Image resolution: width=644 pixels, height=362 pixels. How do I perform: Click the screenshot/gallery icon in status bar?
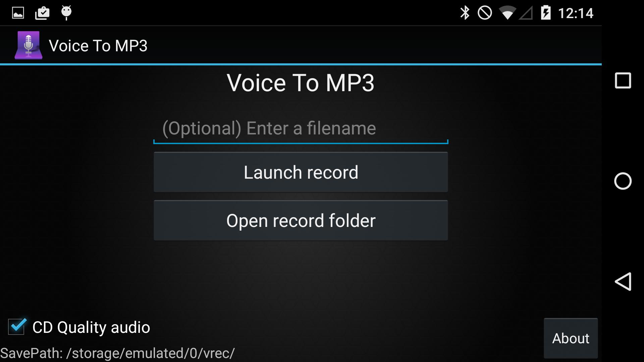click(x=17, y=12)
